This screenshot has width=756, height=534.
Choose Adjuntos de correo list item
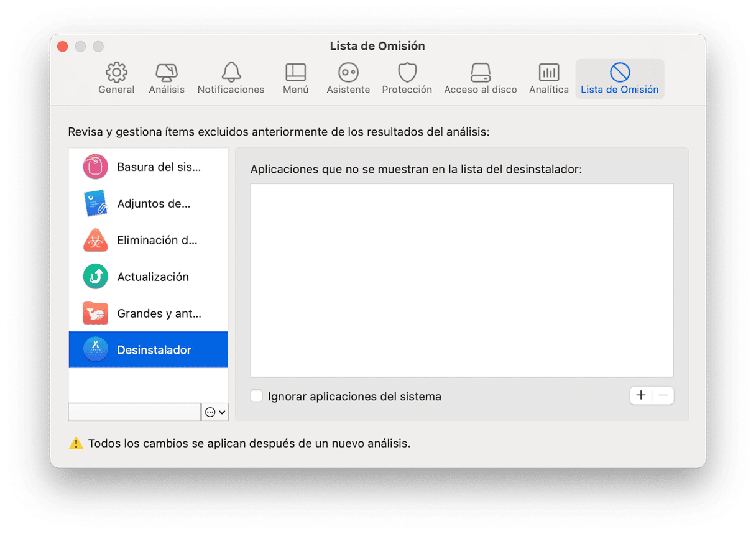148,204
